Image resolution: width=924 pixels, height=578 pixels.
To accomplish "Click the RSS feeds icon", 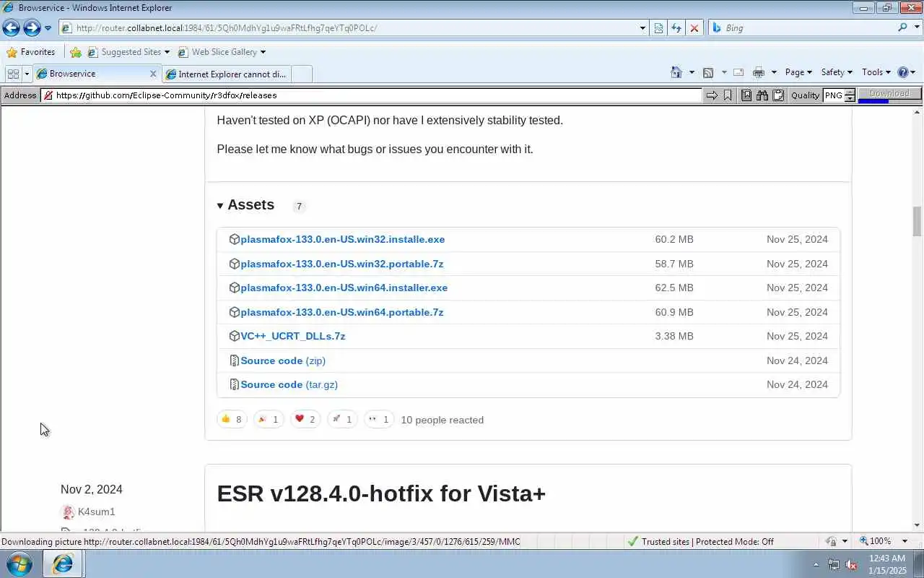I will click(x=708, y=72).
